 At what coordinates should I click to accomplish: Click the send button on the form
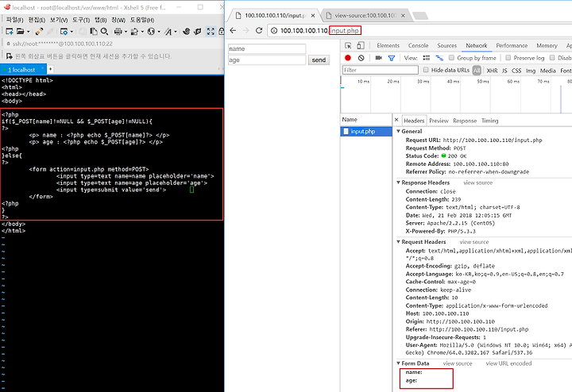coord(319,60)
